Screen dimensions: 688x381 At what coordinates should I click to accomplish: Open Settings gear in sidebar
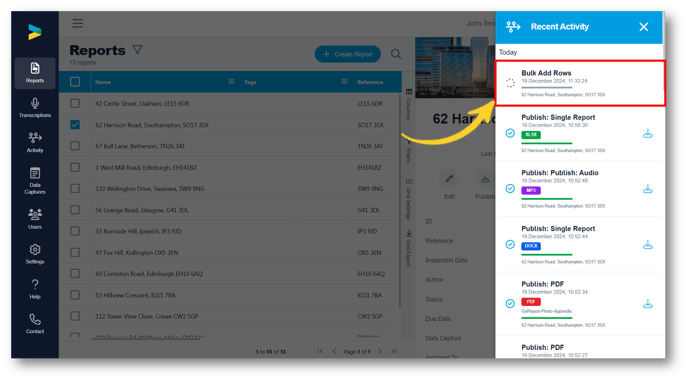coord(35,254)
